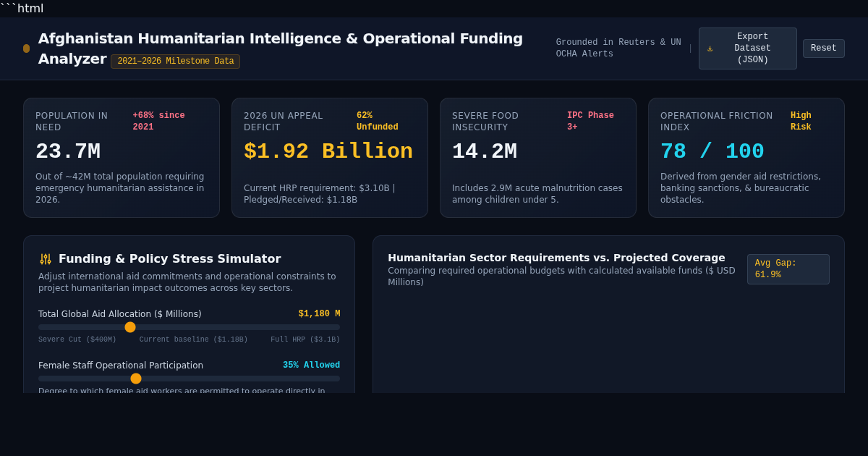Click the Export Dataset (JSON) button
Screen dimensions: 868x456
pyautogui.click(x=747, y=48)
